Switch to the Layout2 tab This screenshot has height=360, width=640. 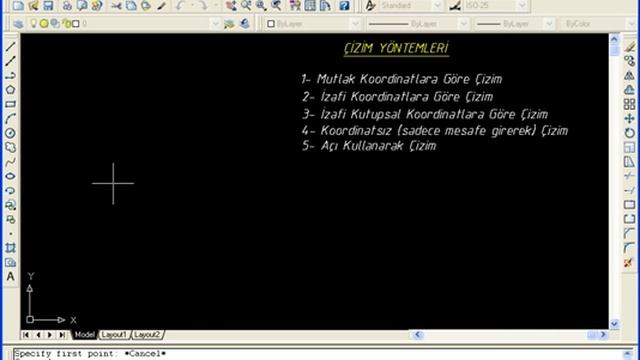click(x=147, y=335)
